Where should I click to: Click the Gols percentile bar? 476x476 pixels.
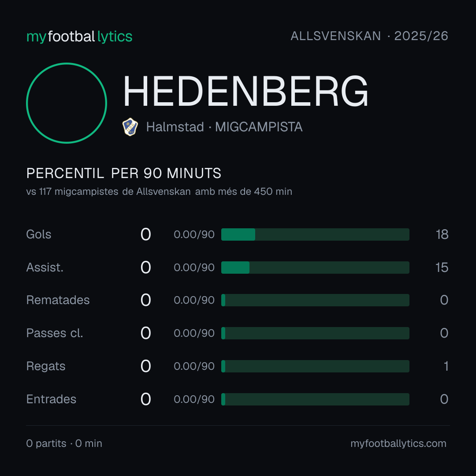click(x=315, y=234)
